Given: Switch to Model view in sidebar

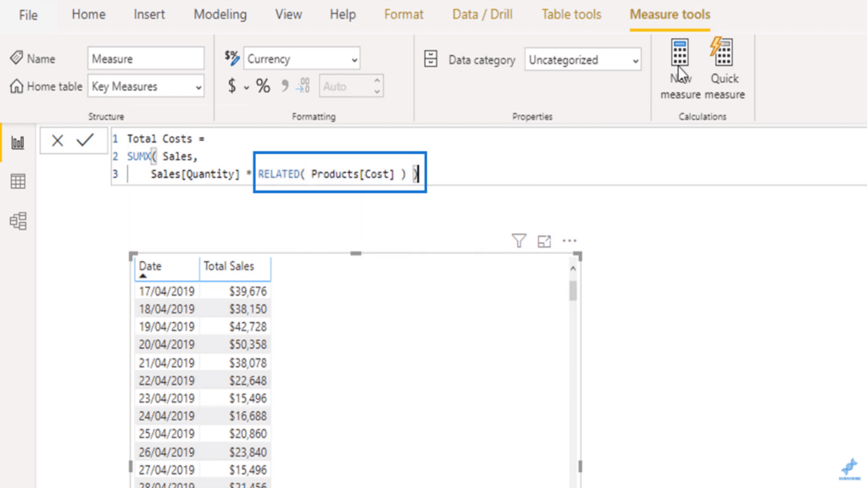Looking at the screenshot, I should point(18,221).
